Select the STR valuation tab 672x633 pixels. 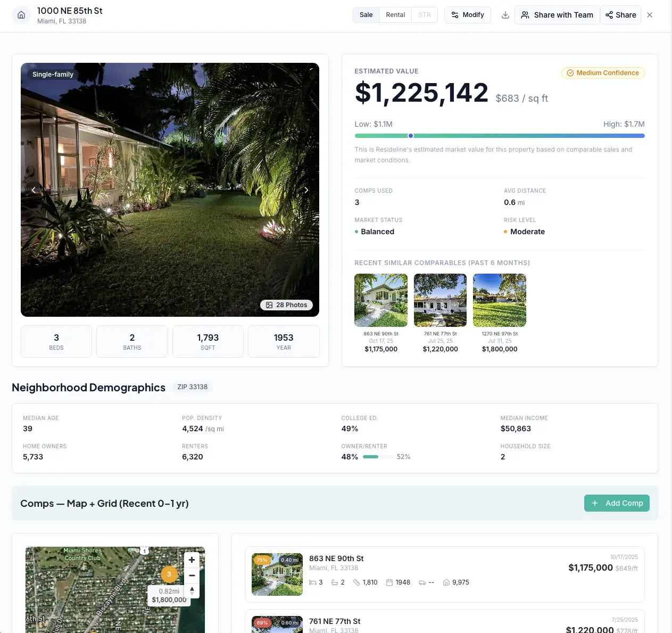point(425,15)
